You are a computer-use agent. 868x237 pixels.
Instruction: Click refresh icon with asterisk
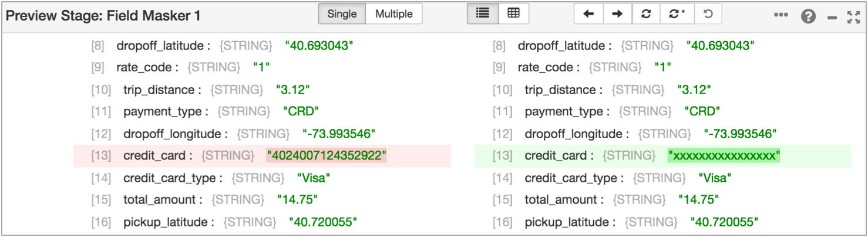click(677, 14)
